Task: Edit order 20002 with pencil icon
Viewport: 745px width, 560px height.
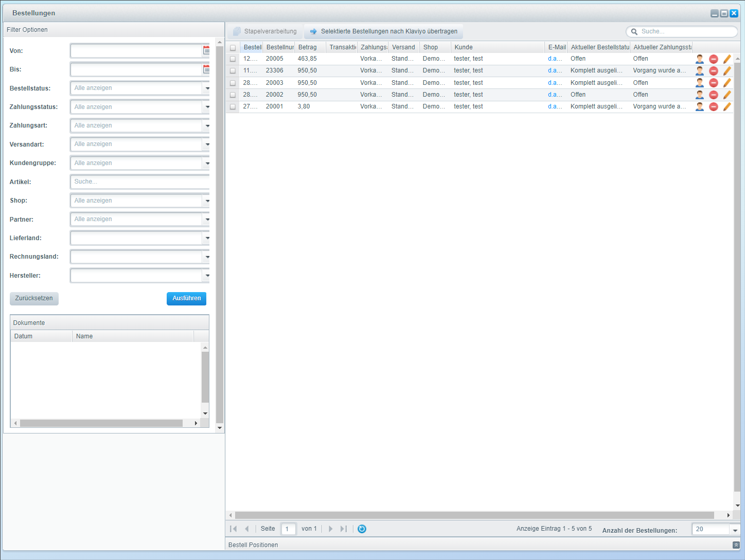Action: coord(727,95)
